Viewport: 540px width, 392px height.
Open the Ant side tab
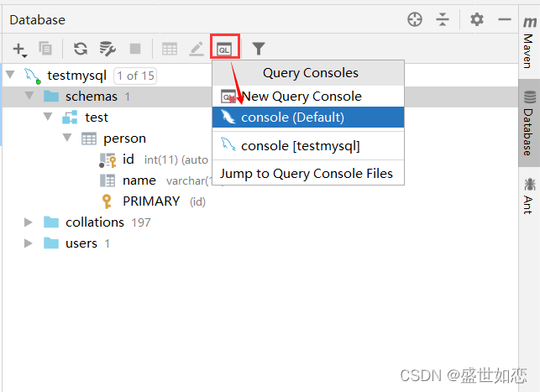click(x=529, y=196)
